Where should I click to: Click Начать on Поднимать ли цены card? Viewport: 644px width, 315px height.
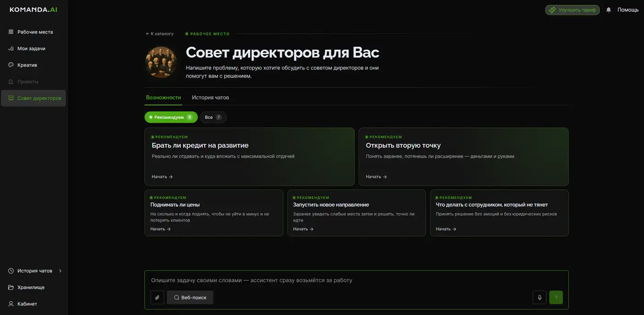[x=161, y=229]
